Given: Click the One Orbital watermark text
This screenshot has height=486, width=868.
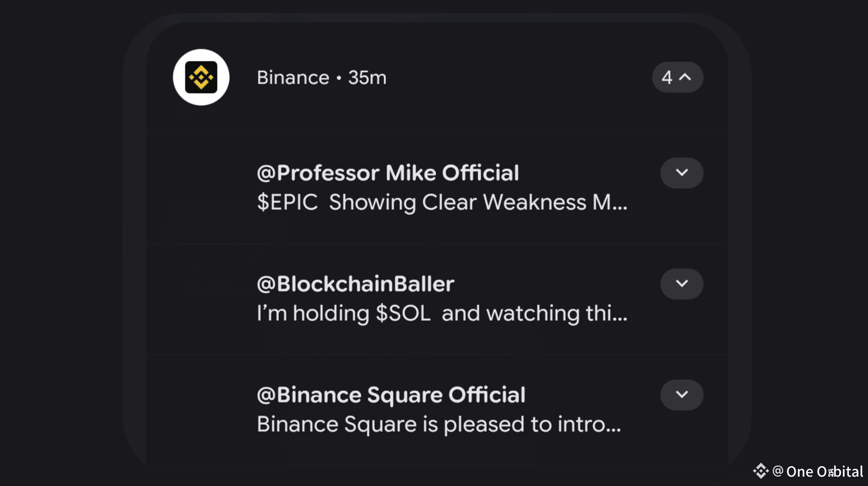Looking at the screenshot, I should pos(825,471).
